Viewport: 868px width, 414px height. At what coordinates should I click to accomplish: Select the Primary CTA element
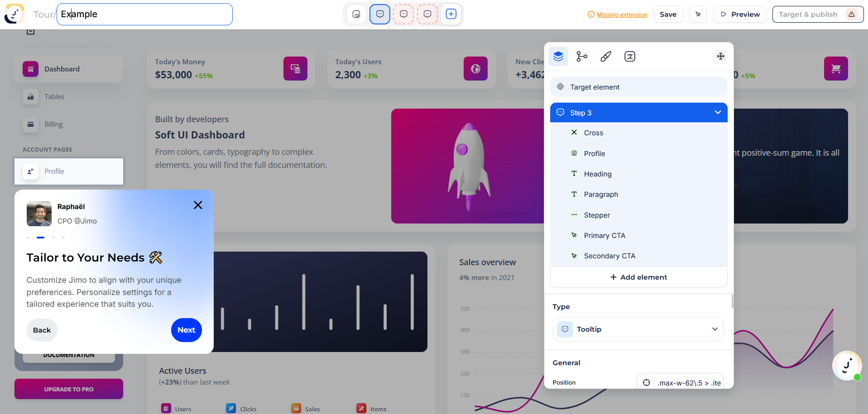(604, 236)
